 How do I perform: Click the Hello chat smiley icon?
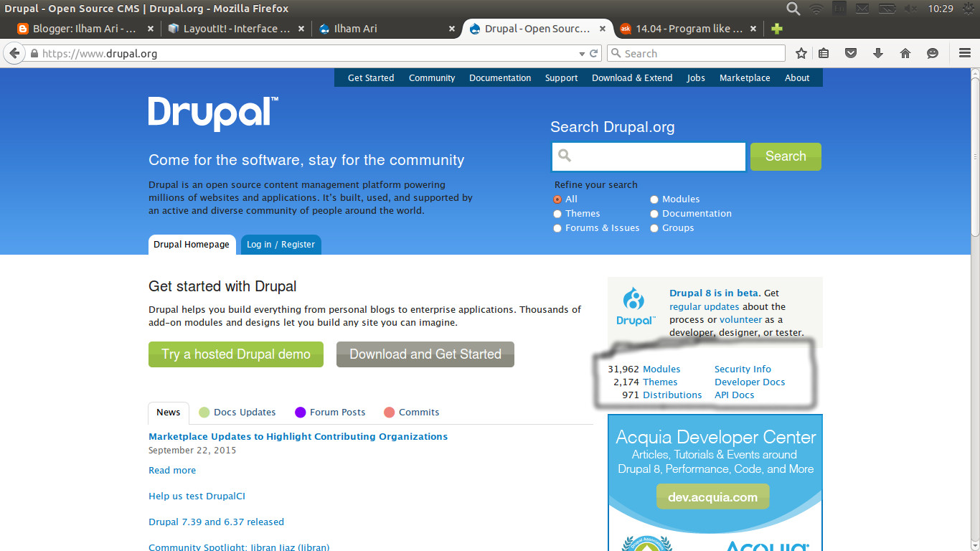[933, 53]
